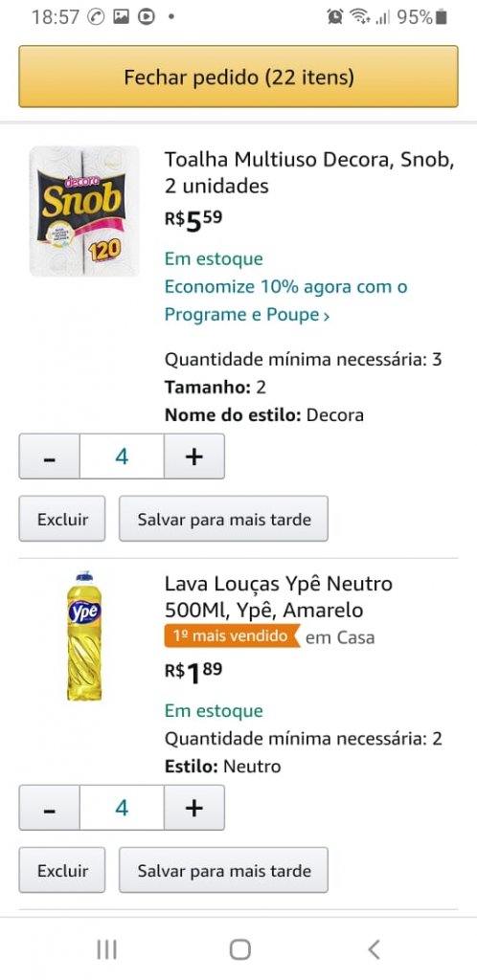The width and height of the screenshot is (477, 980).
Task: Save Snob towel for later (Salvar para mais tarde)
Action: pyautogui.click(x=224, y=519)
